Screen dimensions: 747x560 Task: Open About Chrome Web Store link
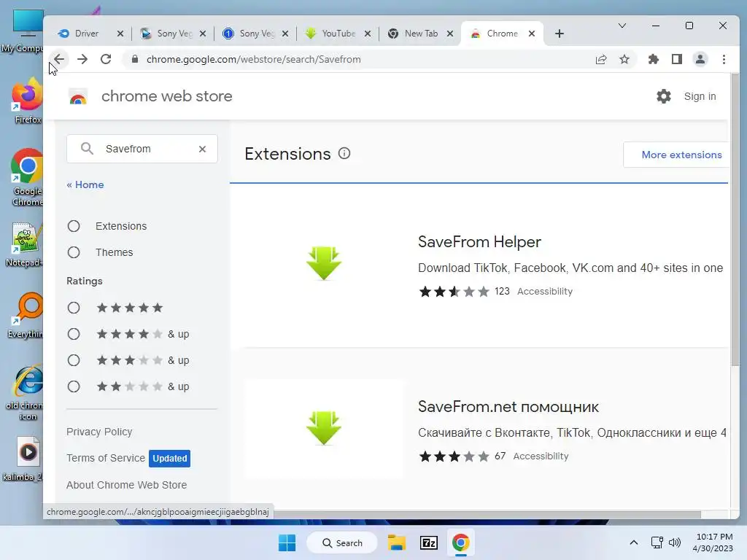pyautogui.click(x=127, y=485)
